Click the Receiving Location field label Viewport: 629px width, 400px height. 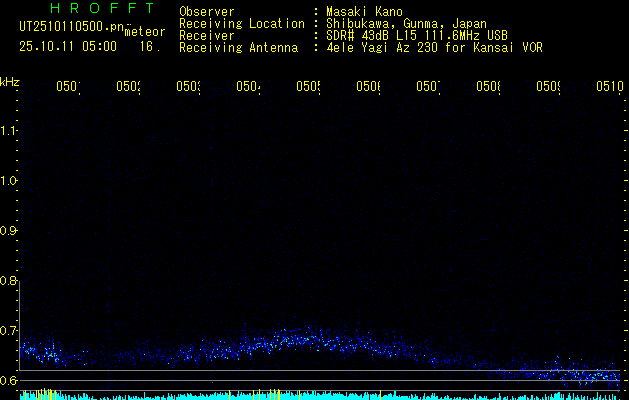[x=241, y=23]
